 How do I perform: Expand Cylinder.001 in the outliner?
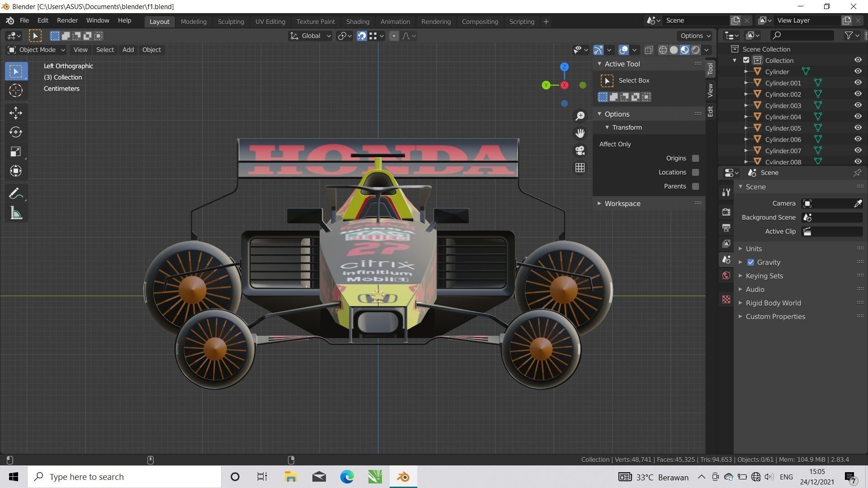coord(746,83)
